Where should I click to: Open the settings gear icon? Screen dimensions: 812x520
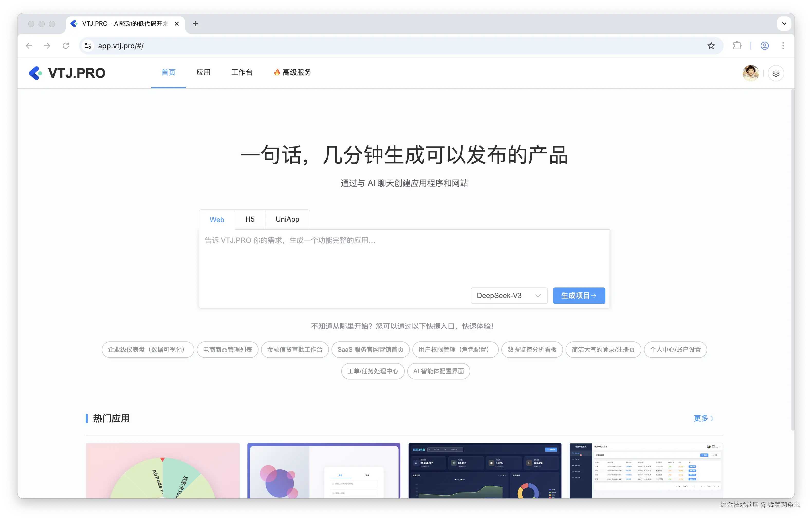(x=776, y=73)
